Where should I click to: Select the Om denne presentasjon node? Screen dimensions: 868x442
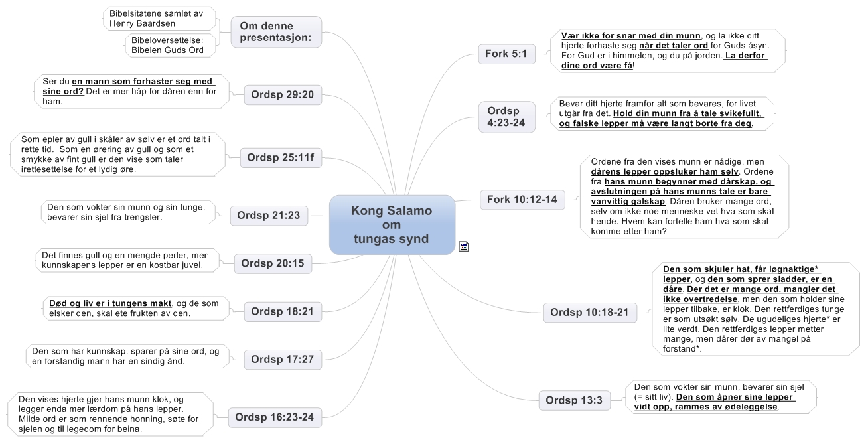276,31
